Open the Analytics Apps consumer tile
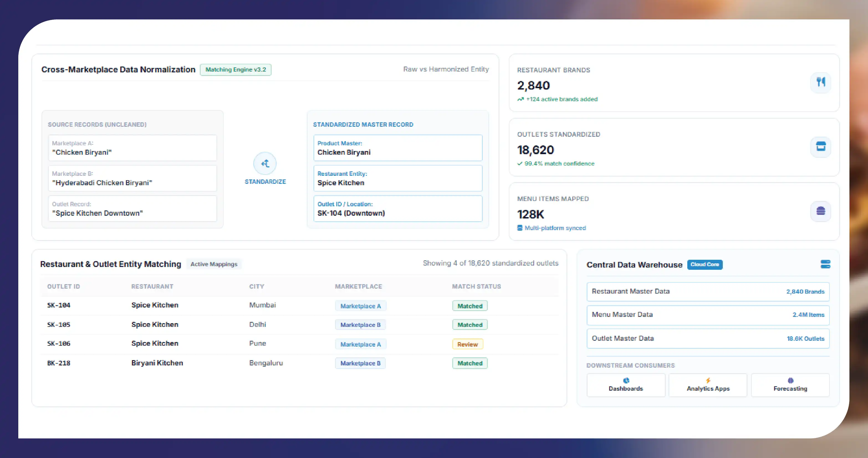 708,385
